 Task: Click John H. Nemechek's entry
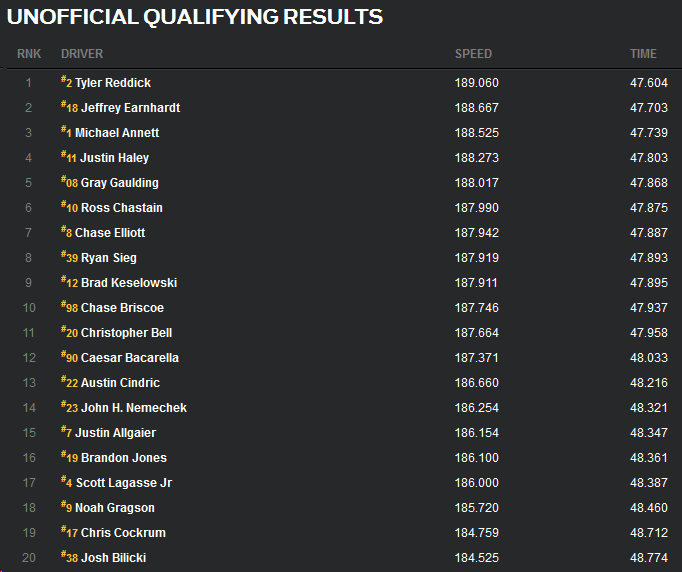134,408
